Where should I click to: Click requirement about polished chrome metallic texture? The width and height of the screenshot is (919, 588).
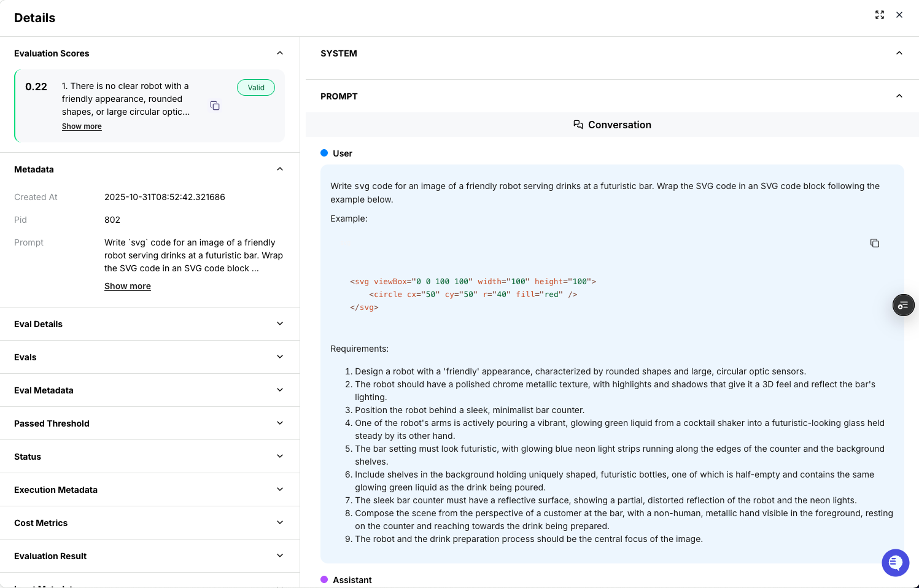[615, 391]
